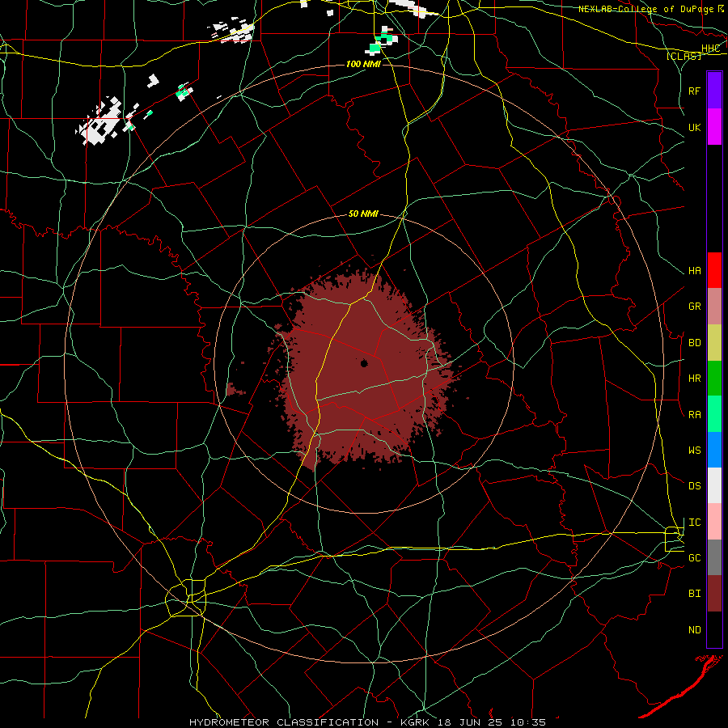
Task: Click the HA legend label
Action: [x=695, y=271]
